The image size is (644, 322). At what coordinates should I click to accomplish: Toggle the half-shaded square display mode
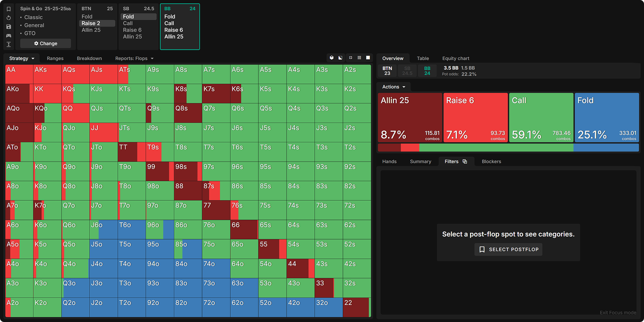click(341, 58)
